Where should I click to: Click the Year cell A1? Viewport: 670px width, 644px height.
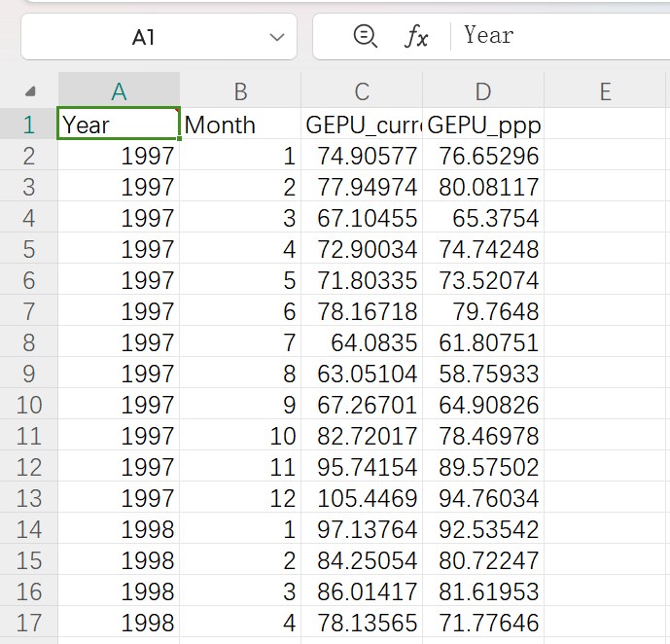tap(119, 125)
